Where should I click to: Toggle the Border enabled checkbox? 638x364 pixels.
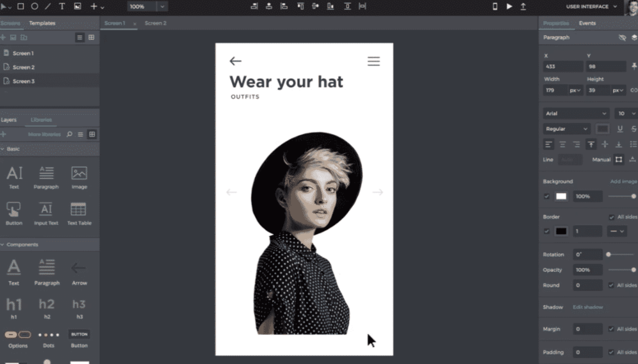point(546,231)
